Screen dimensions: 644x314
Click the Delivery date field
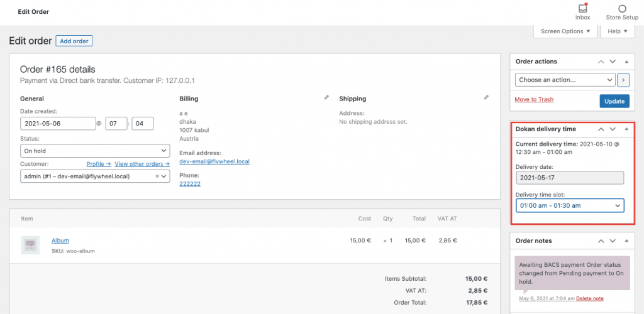click(x=570, y=178)
